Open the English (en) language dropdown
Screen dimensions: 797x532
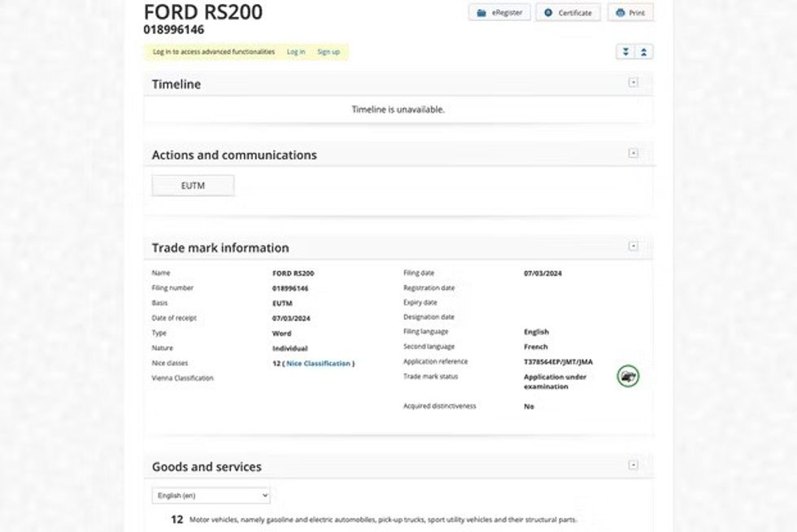(211, 495)
